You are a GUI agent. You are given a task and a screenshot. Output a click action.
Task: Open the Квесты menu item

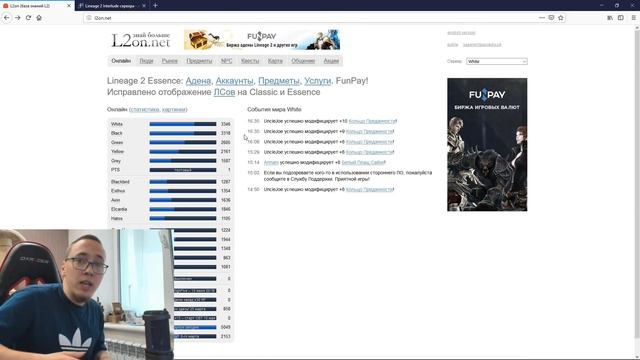coord(250,61)
